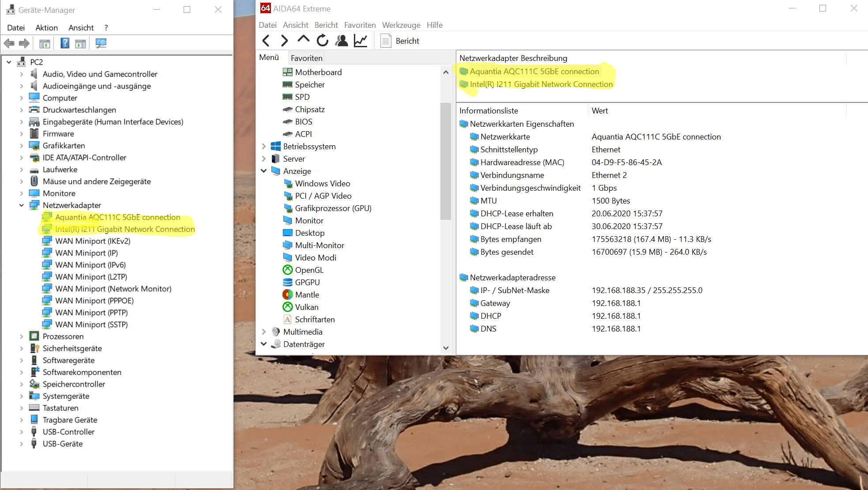Expand Multimedia node in AIDA64 tree
This screenshot has height=490, width=868.
pyautogui.click(x=264, y=332)
